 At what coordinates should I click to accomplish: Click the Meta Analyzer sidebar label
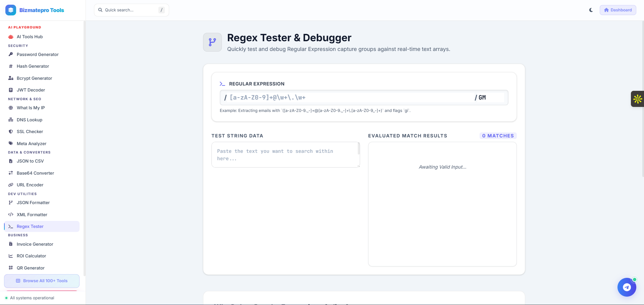[32, 143]
